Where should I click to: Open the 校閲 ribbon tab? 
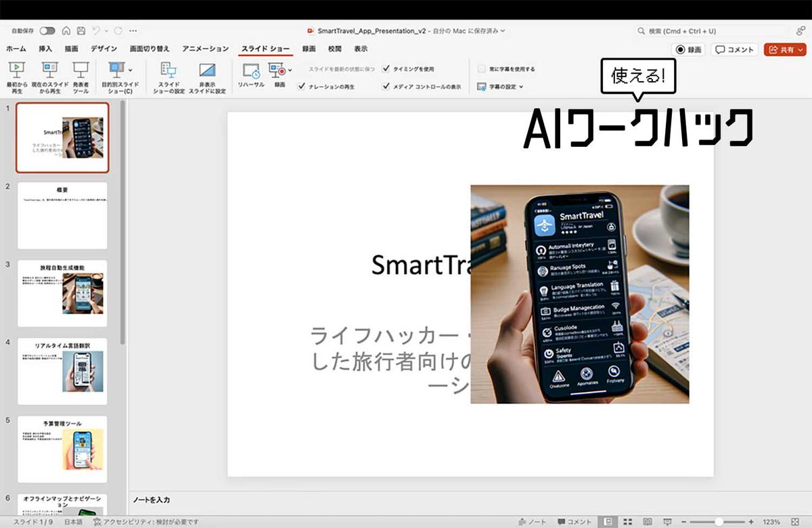click(334, 49)
